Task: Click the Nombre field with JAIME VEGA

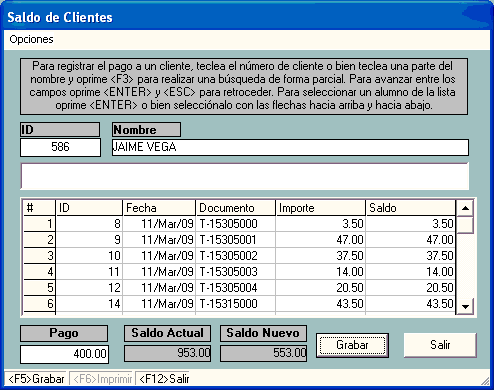Action: (x=290, y=147)
